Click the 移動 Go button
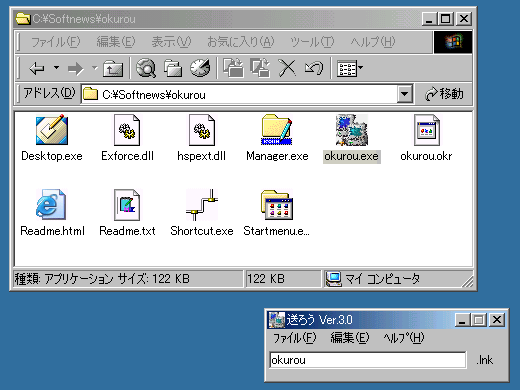This screenshot has height=390, width=520. pos(444,94)
